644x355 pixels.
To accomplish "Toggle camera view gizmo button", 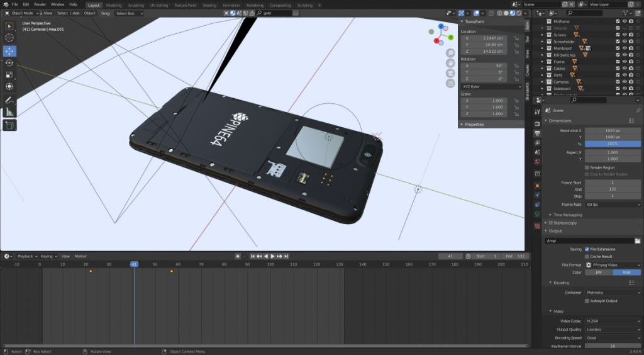I will pyautogui.click(x=450, y=73).
